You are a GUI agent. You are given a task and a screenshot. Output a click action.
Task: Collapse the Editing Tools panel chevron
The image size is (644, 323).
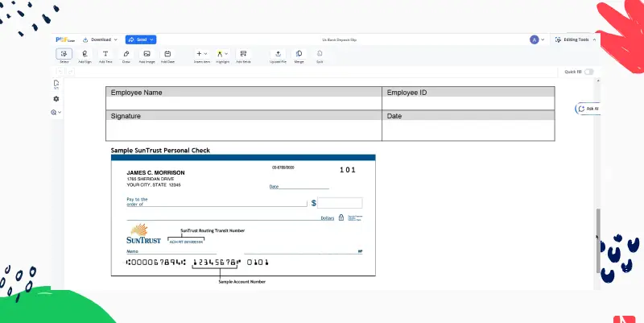(x=594, y=39)
